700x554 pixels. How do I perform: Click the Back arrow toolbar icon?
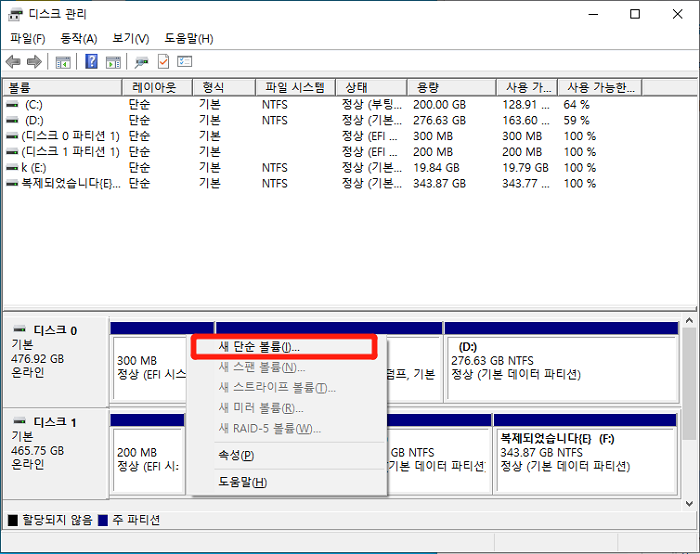click(13, 62)
